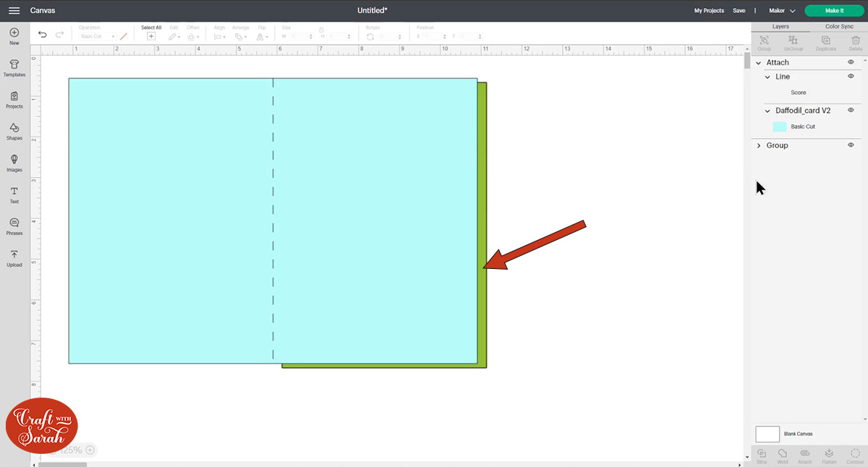Expand the Group layer
Viewport: 868px width, 467px height.
coord(759,145)
